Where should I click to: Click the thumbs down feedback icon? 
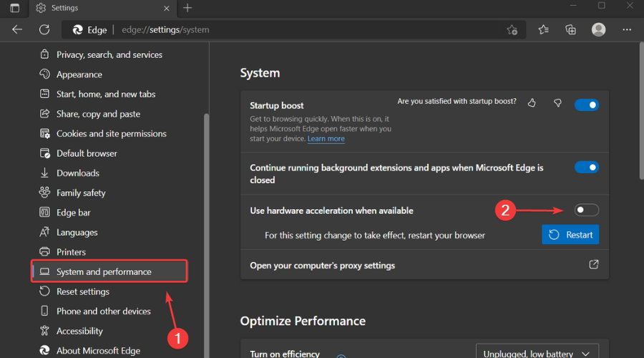coord(557,103)
